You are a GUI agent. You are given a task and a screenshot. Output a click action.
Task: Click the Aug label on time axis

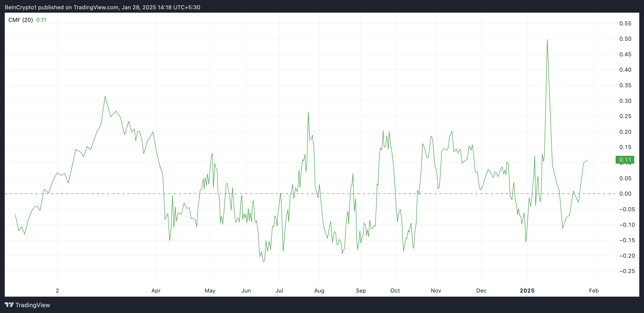319,290
